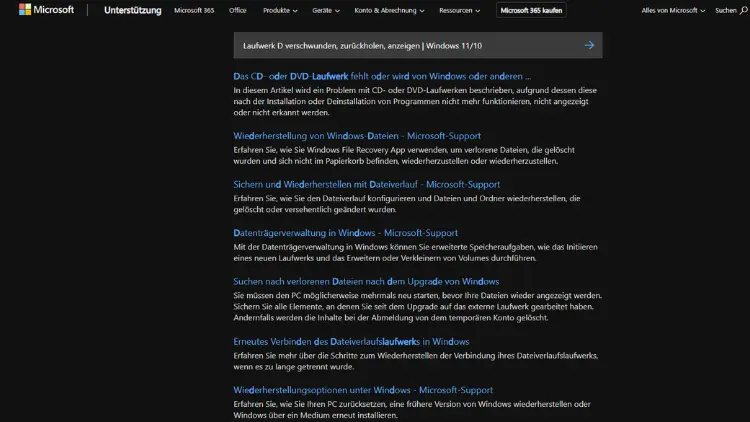Click the description starting 'Mit der Datenträgerverwaltung'
This screenshot has height=422, width=750.
(415, 253)
